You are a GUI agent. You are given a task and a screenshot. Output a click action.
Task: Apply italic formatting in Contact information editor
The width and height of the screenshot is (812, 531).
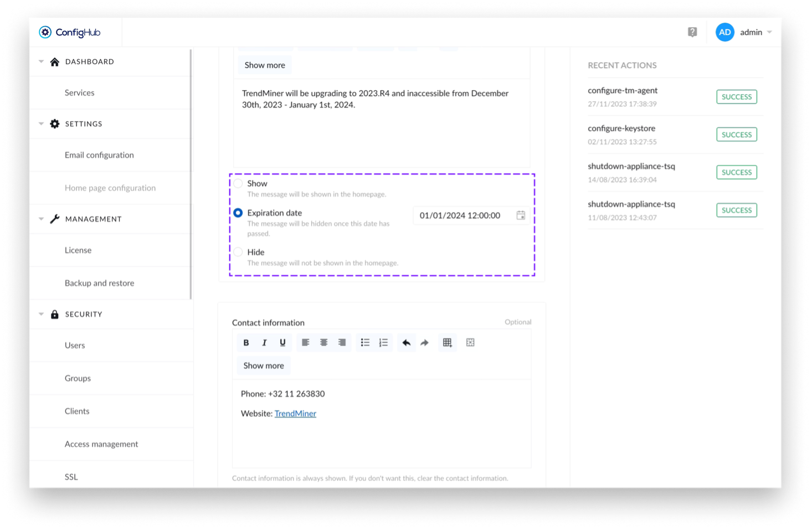click(264, 343)
